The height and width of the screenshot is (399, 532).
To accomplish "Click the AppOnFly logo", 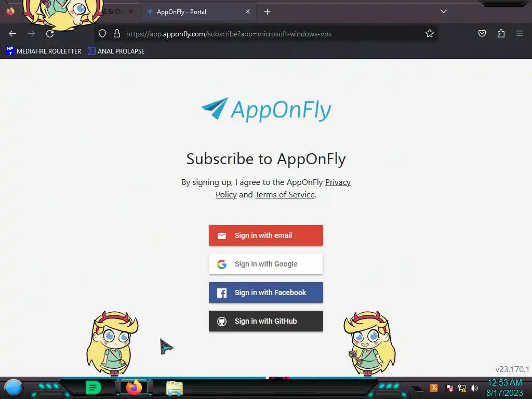I will point(266,110).
